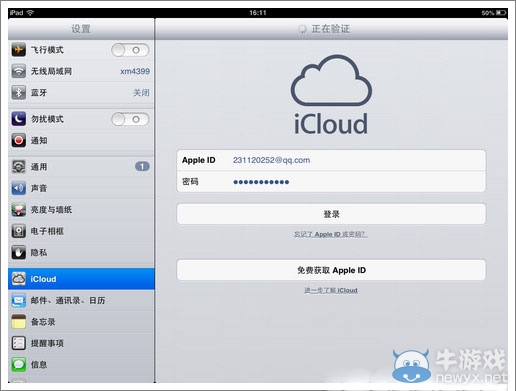The image size is (516, 391).
Task: Tap the Airplane Mode plane icon
Action: point(19,50)
